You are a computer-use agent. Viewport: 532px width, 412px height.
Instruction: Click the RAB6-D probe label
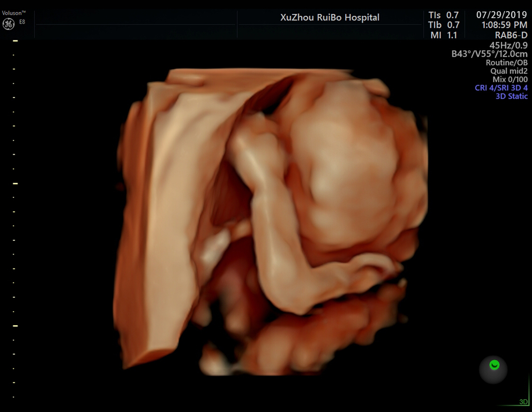[511, 35]
